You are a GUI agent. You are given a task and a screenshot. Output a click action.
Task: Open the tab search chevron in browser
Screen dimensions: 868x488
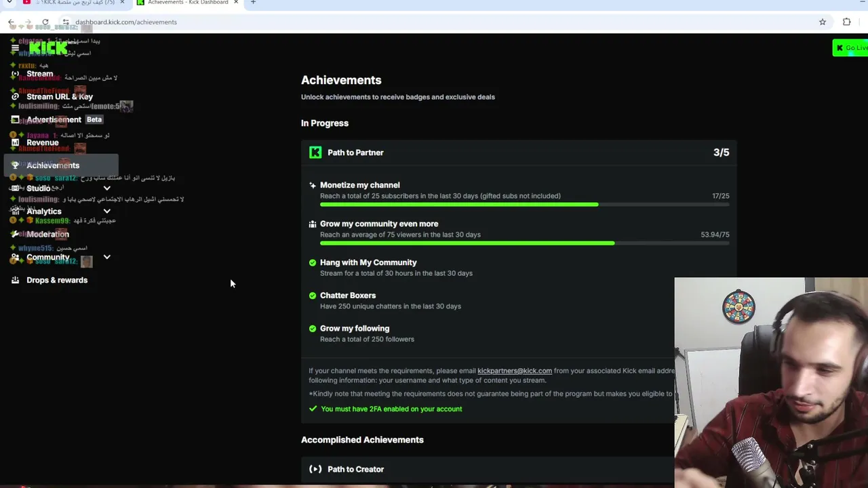click(x=9, y=3)
